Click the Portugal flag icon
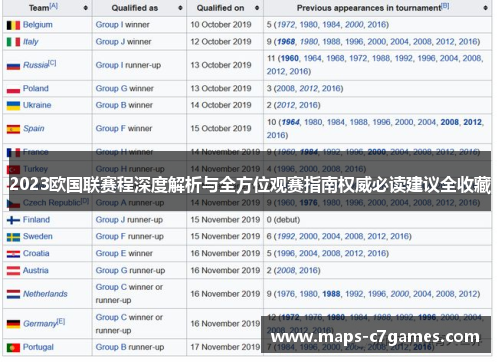Image resolution: width=500 pixels, height=362 pixels. point(13,348)
